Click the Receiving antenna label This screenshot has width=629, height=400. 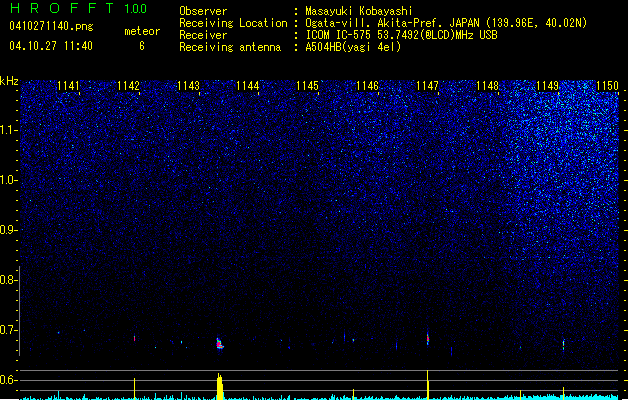(230, 47)
